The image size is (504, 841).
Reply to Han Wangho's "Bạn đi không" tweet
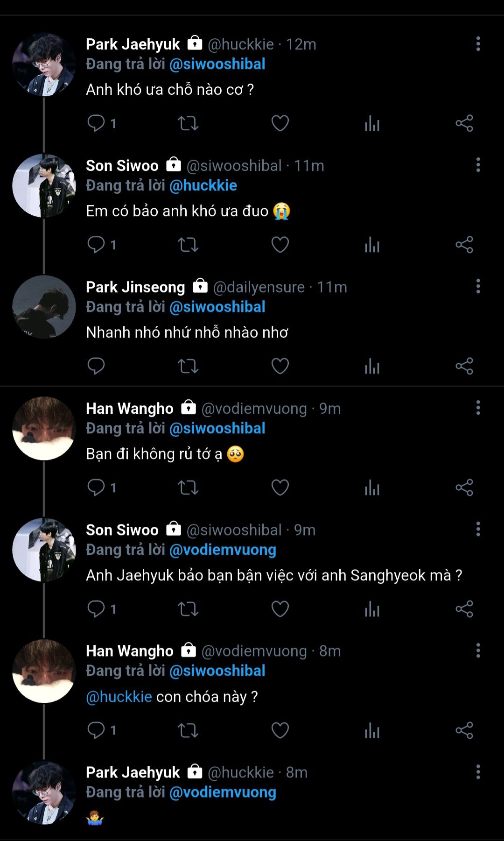[96, 488]
